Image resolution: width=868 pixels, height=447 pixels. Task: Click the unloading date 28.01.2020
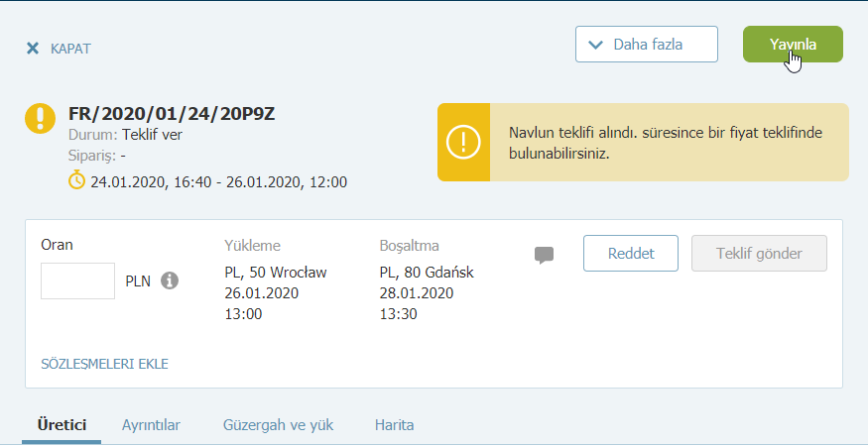point(417,293)
